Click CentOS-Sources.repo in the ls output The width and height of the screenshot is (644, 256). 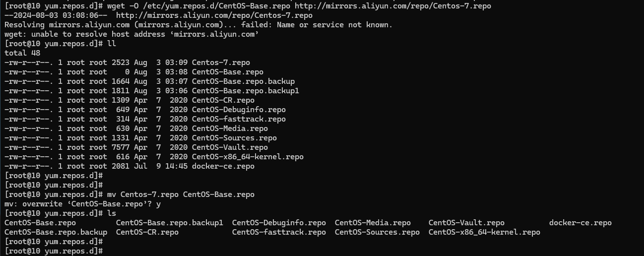(377, 232)
